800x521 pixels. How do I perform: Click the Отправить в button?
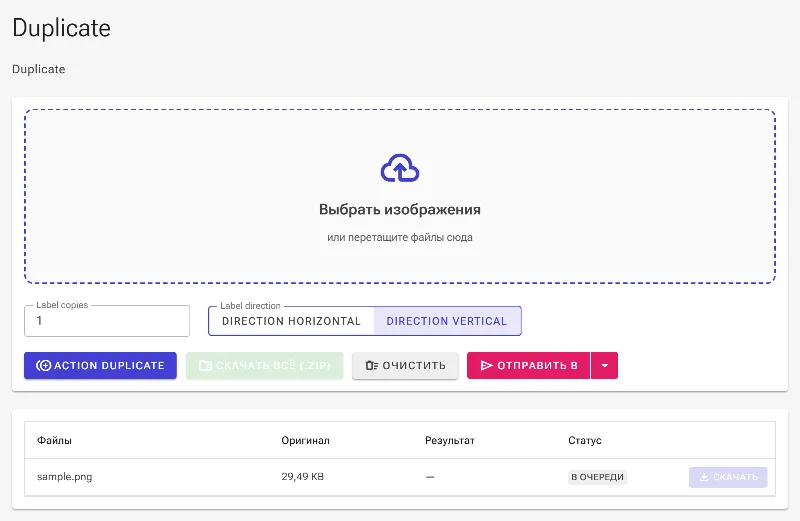(x=529, y=365)
